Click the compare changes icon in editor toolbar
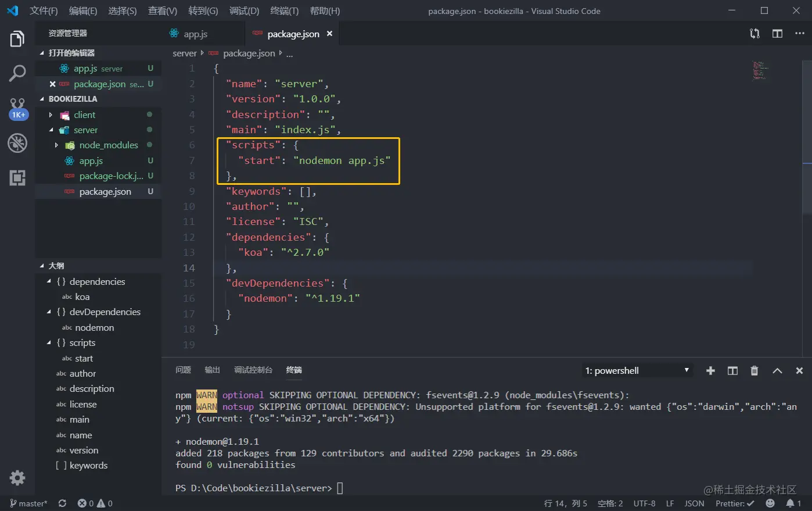Viewport: 812px width, 511px height. (x=754, y=34)
